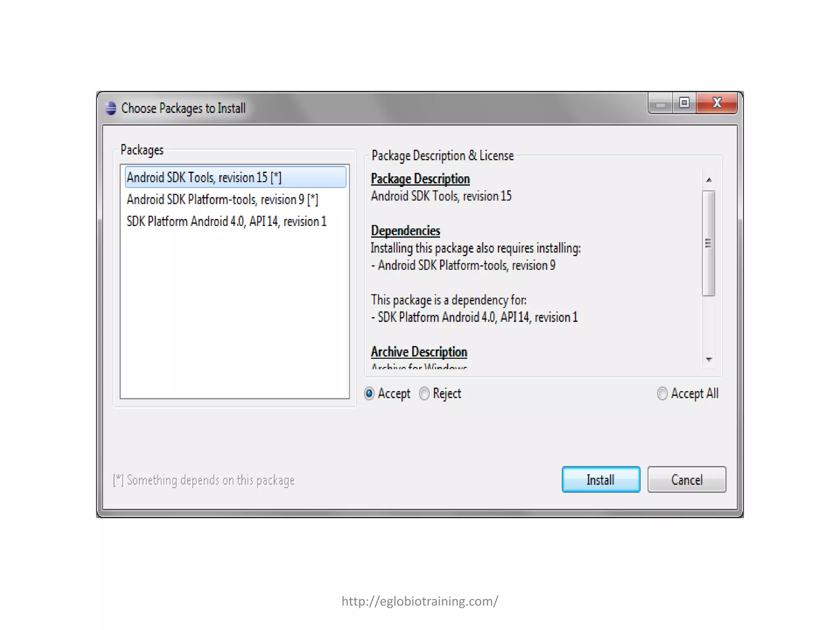Click the scroll up arrow in description pane

coord(709,180)
